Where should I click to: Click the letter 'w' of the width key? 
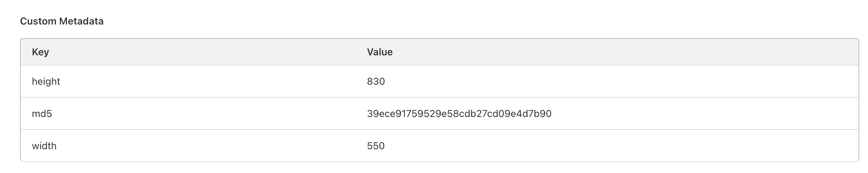tap(35, 146)
